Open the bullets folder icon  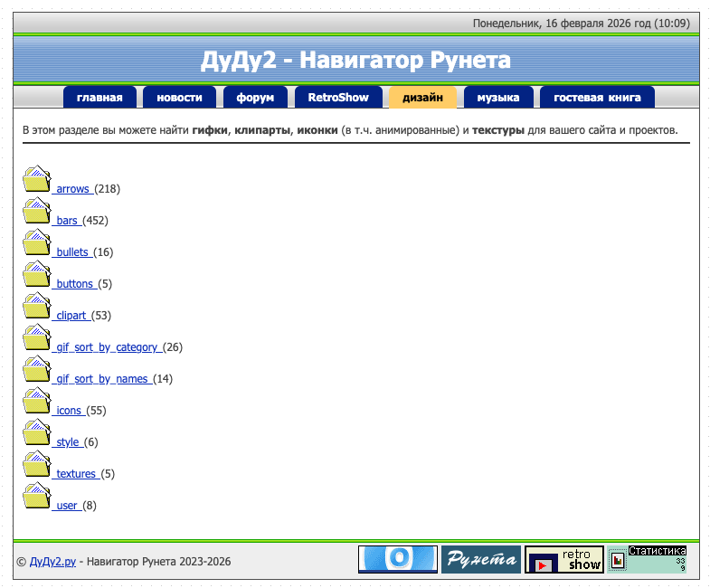[x=37, y=242]
